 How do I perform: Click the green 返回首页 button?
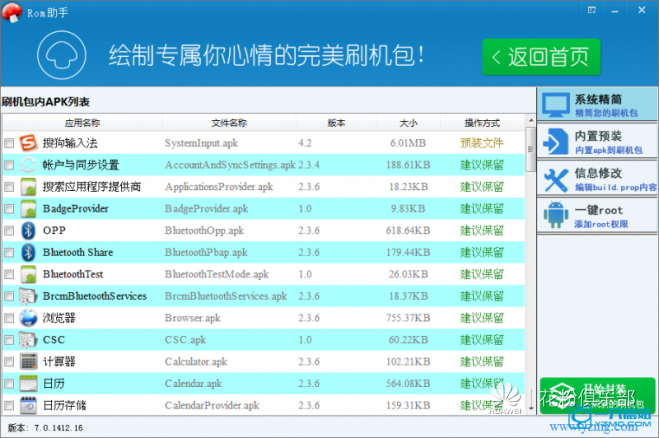[x=541, y=57]
